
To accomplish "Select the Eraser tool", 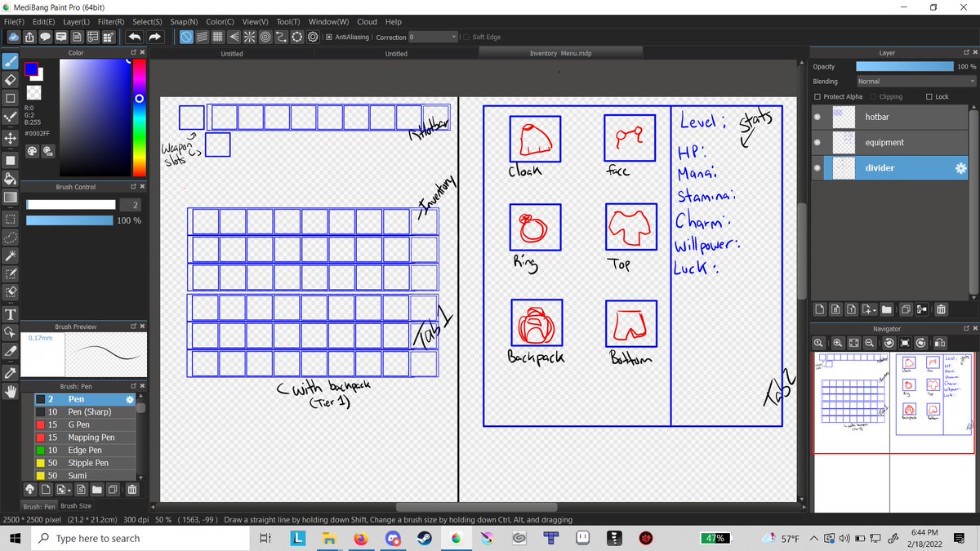I will (11, 80).
